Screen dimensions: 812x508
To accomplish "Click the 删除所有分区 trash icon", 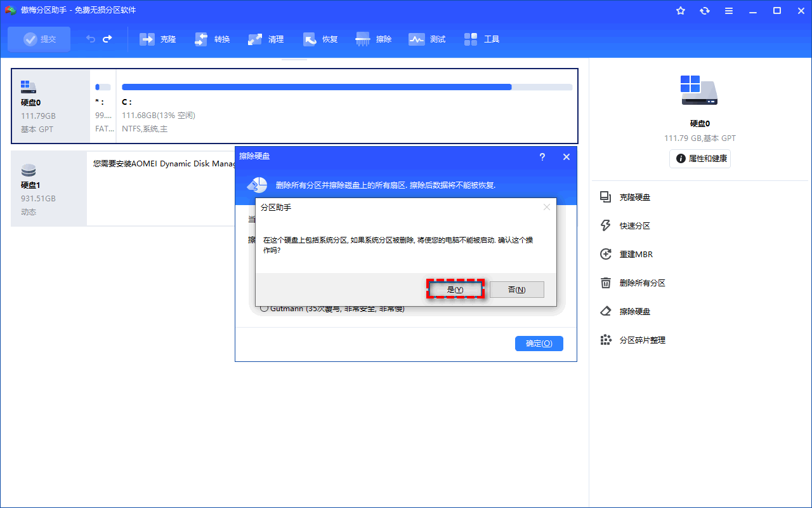I will pos(606,283).
